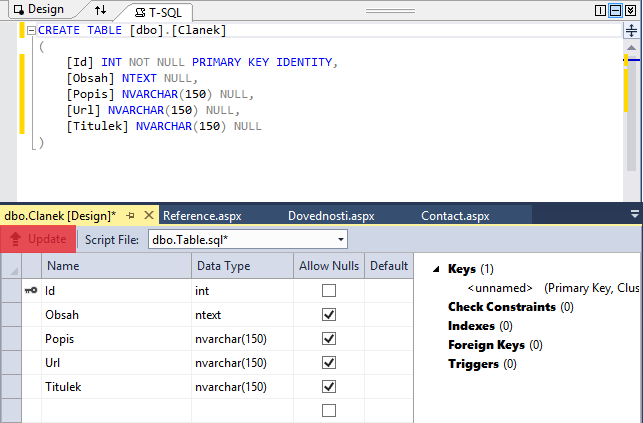Click the Data Type column header

(x=242, y=266)
